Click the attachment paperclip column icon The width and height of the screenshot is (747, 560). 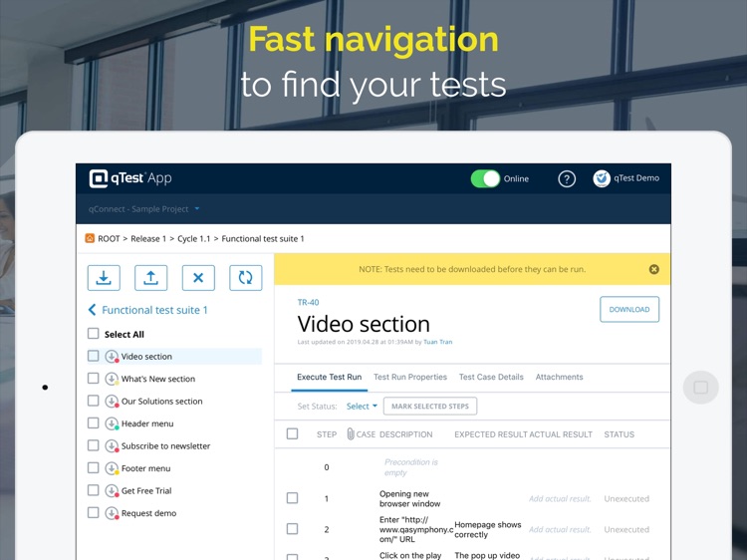click(x=351, y=434)
